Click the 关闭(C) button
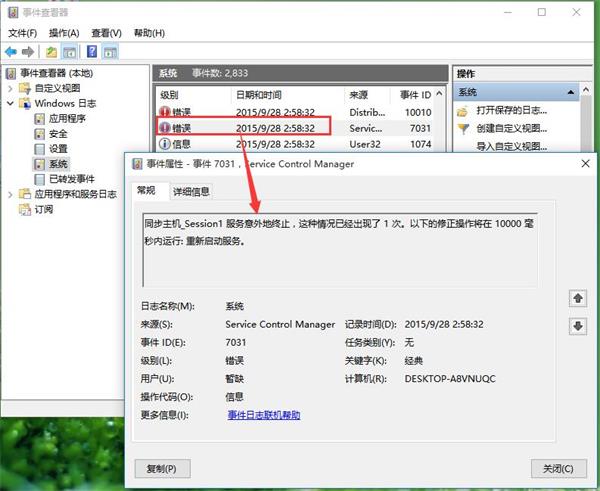Screen dimensions: 600x491 coord(558,468)
